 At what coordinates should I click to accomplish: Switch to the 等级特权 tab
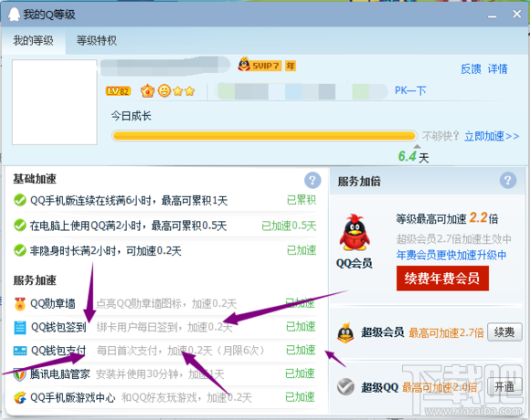coord(96,40)
